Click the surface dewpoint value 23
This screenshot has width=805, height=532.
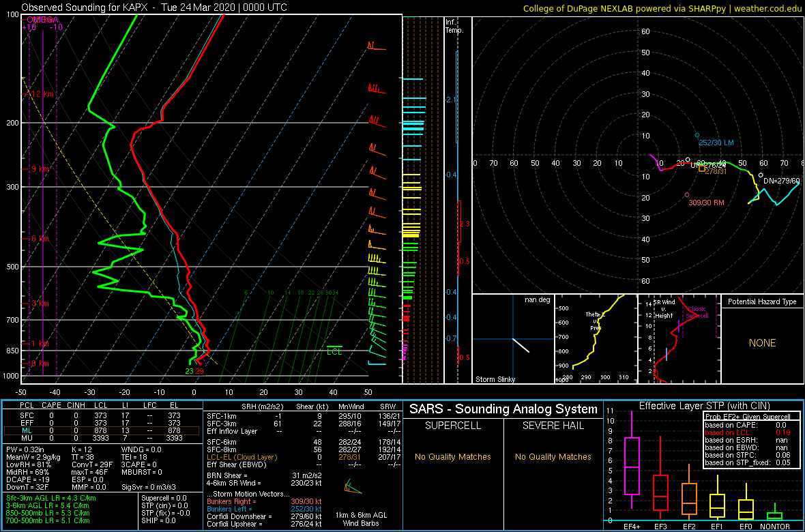[x=190, y=371]
